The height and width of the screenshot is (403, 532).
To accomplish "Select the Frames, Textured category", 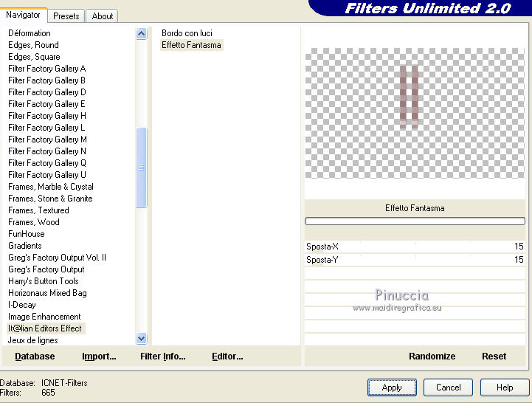I will click(38, 210).
